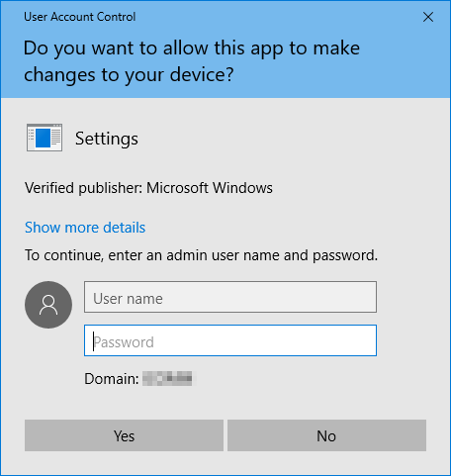The width and height of the screenshot is (451, 476).
Task: Open the Show more details link
Action: [x=85, y=228]
